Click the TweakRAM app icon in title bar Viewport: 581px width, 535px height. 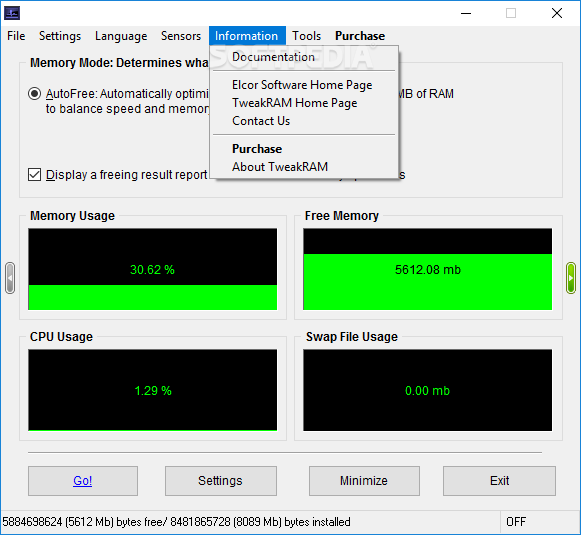tap(12, 13)
